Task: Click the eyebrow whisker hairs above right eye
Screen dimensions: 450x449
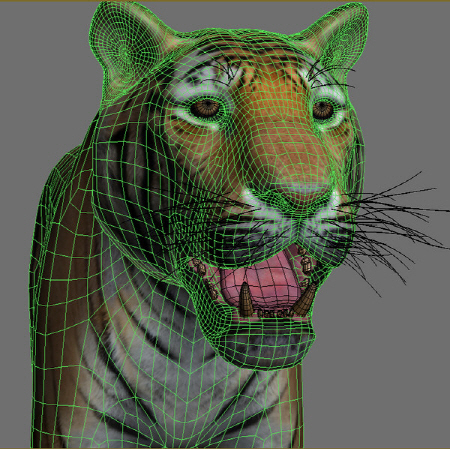Action: [x=328, y=75]
